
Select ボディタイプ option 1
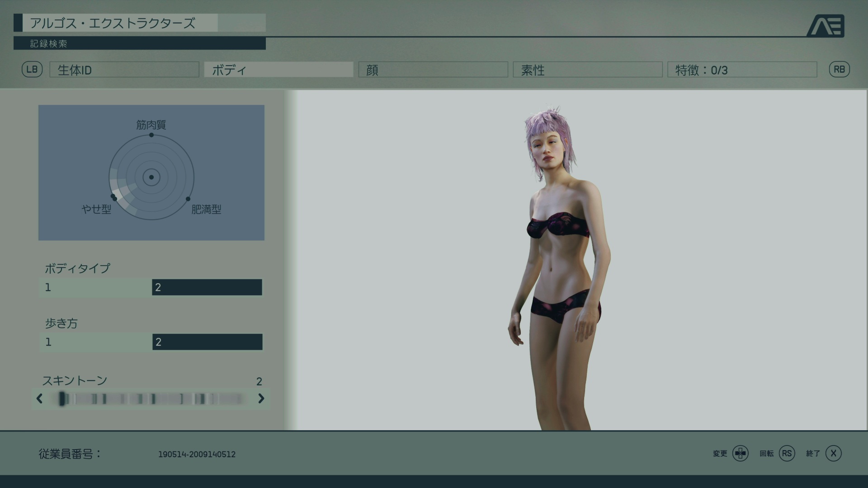click(x=96, y=287)
